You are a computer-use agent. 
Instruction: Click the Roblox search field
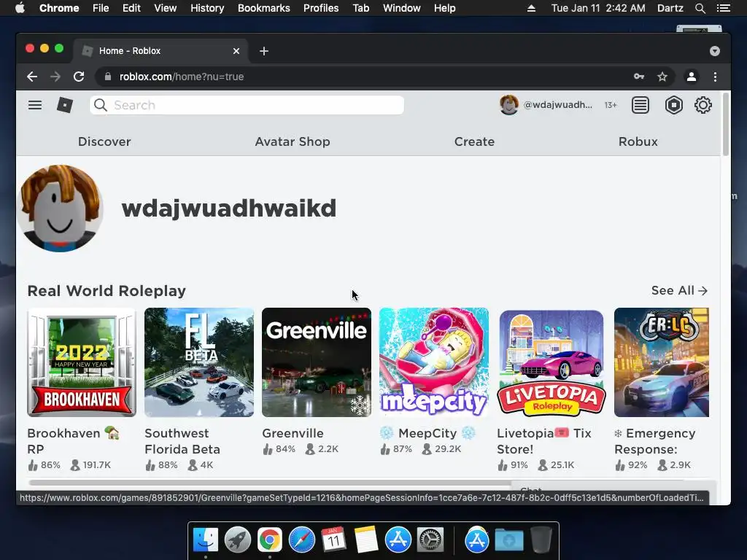point(247,105)
